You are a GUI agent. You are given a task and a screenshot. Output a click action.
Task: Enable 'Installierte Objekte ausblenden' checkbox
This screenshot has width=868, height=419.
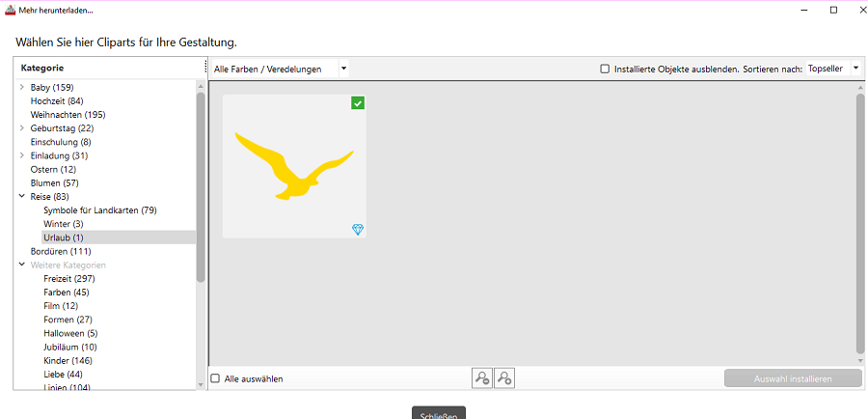click(605, 69)
